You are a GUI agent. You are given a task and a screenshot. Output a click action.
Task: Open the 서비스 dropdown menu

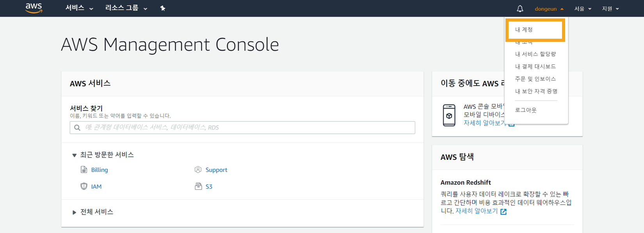(x=79, y=8)
